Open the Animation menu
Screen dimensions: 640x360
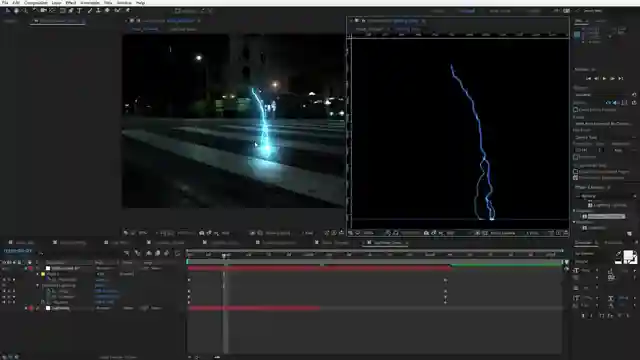coord(90,2)
